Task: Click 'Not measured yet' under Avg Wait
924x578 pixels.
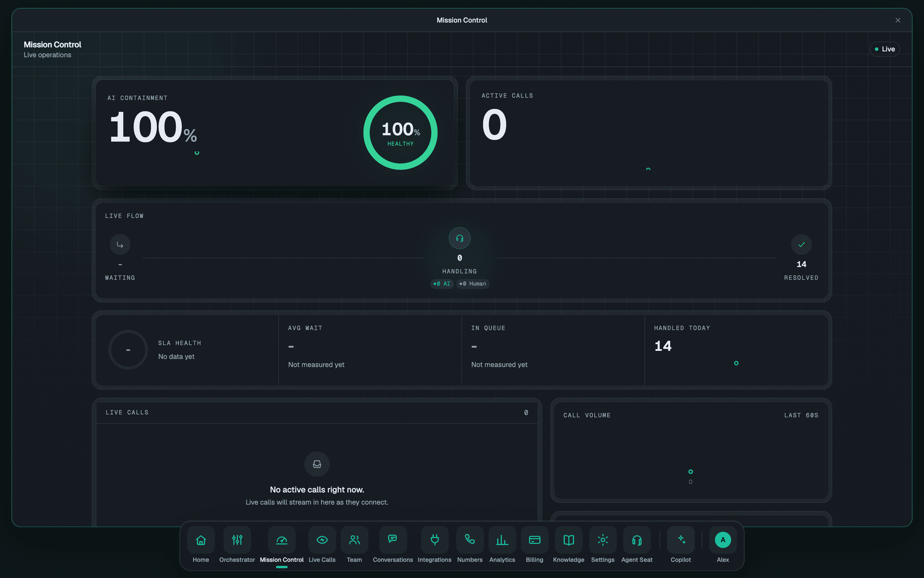Action: click(x=316, y=365)
